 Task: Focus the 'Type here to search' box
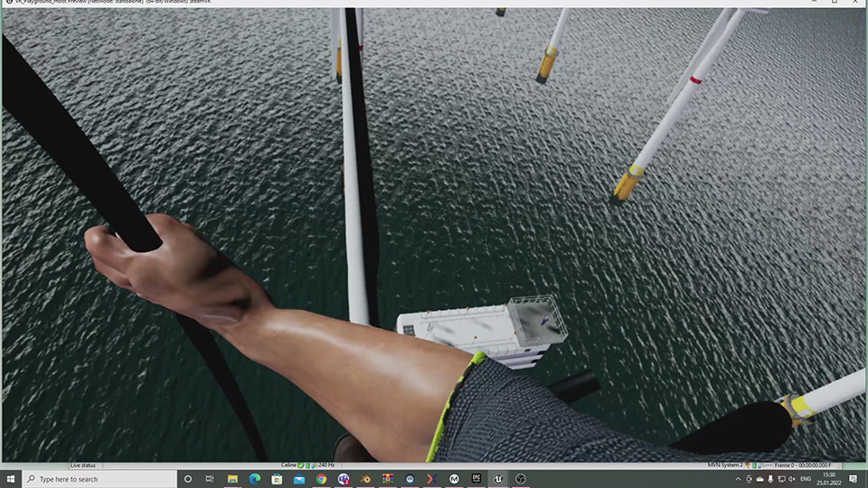pos(99,479)
